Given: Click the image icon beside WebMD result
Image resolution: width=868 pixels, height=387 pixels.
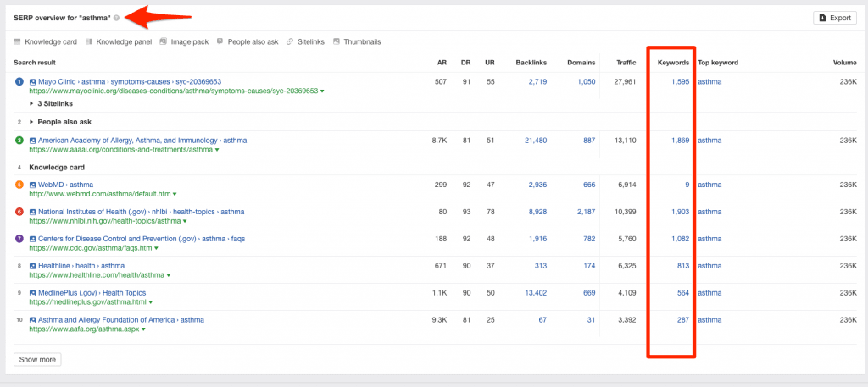Looking at the screenshot, I should 33,185.
